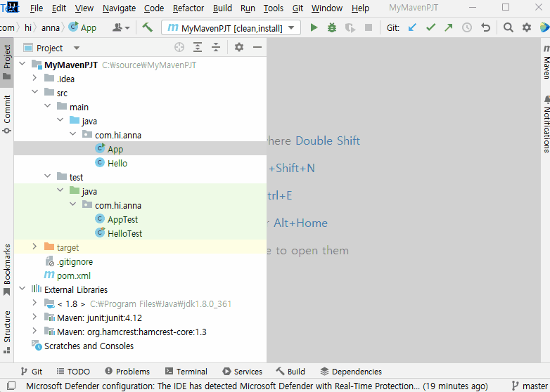Open IDE settings gear in toolbar
550x392 pixels.
point(527,27)
